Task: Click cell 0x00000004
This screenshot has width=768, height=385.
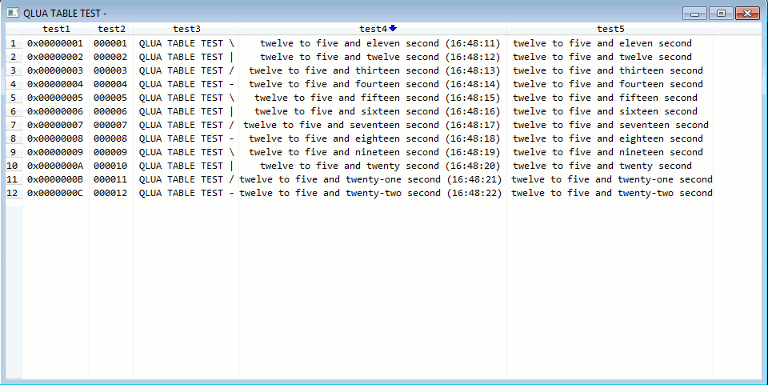Action: [56, 84]
